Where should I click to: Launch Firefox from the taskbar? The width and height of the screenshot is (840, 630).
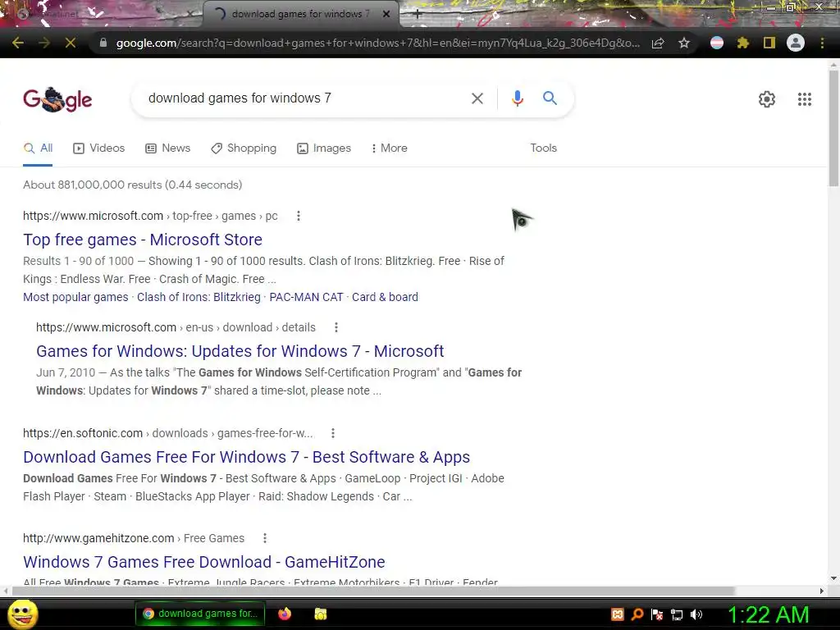coord(285,614)
